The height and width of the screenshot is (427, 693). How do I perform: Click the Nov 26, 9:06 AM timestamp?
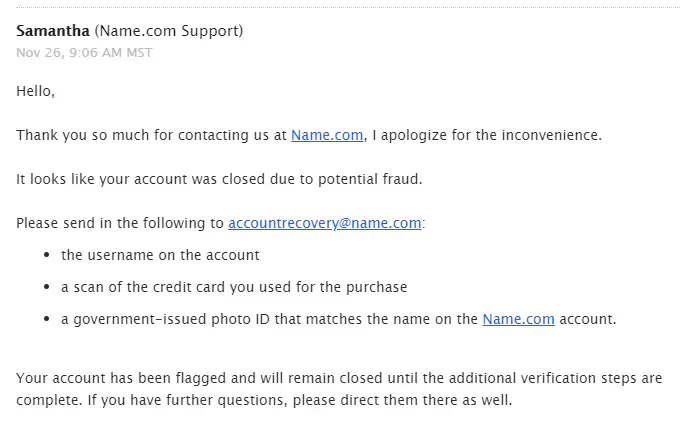[x=84, y=53]
